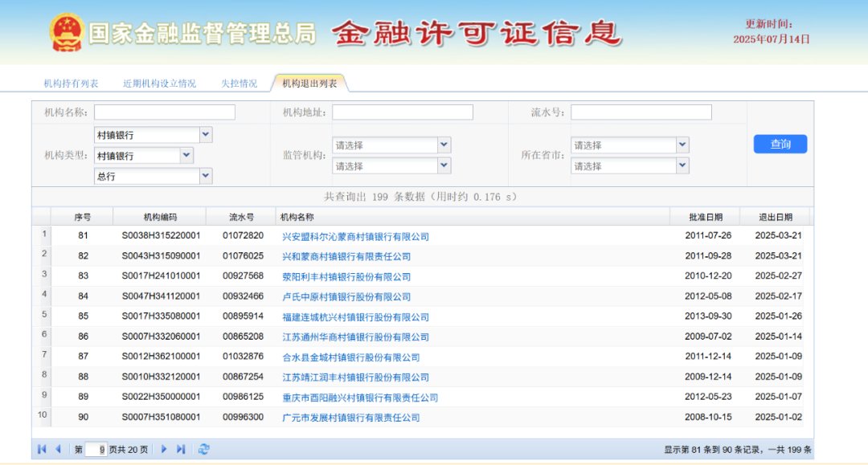868x465 pixels.
Task: Select code S0038H315220001 cell
Action: 161,235
